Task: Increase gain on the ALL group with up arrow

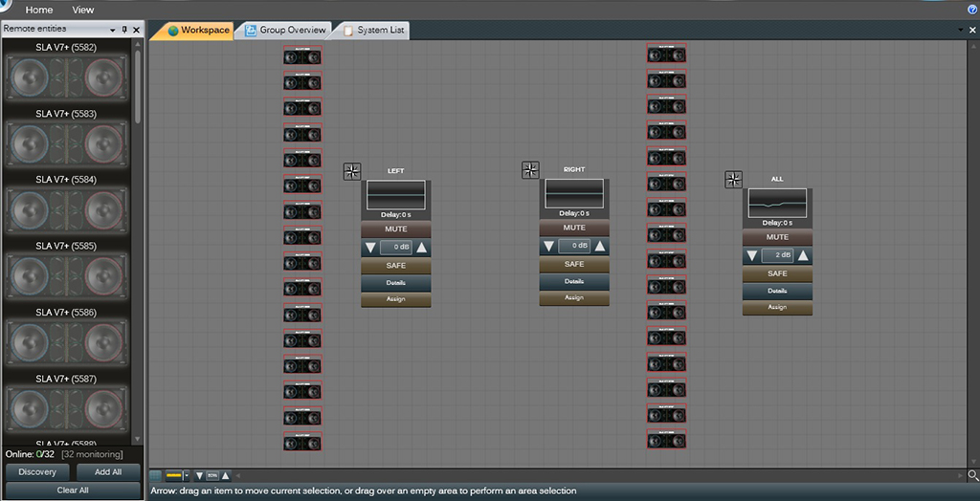Action: click(x=803, y=255)
